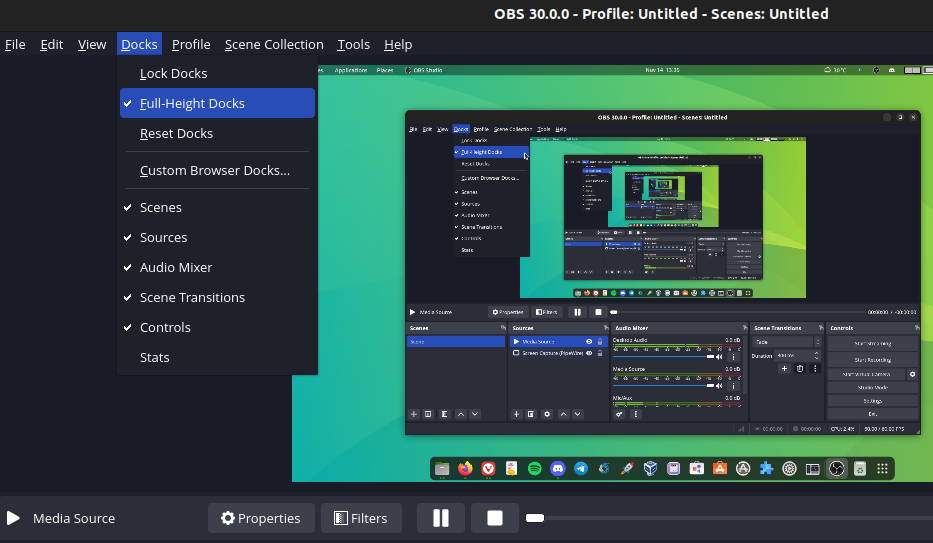Screen dimensions: 933x543
Task: Click the media seek slider handle
Action: [x=535, y=518]
